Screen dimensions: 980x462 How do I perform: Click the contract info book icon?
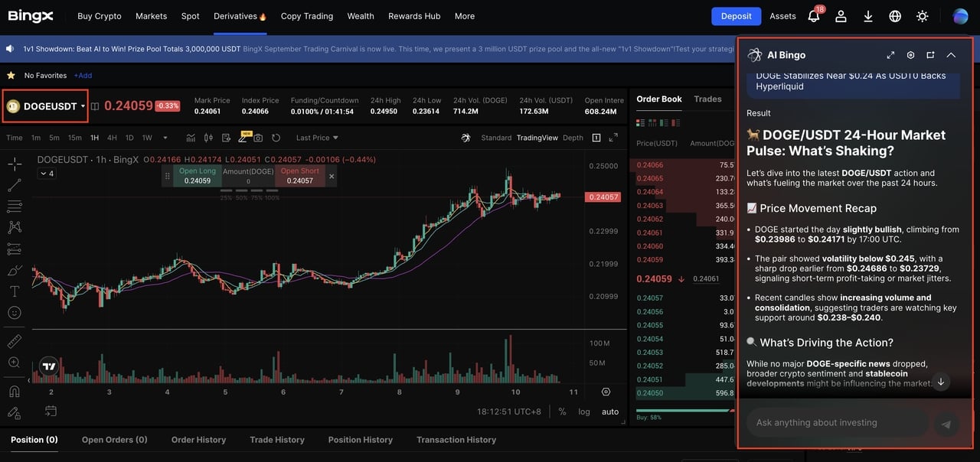[95, 106]
